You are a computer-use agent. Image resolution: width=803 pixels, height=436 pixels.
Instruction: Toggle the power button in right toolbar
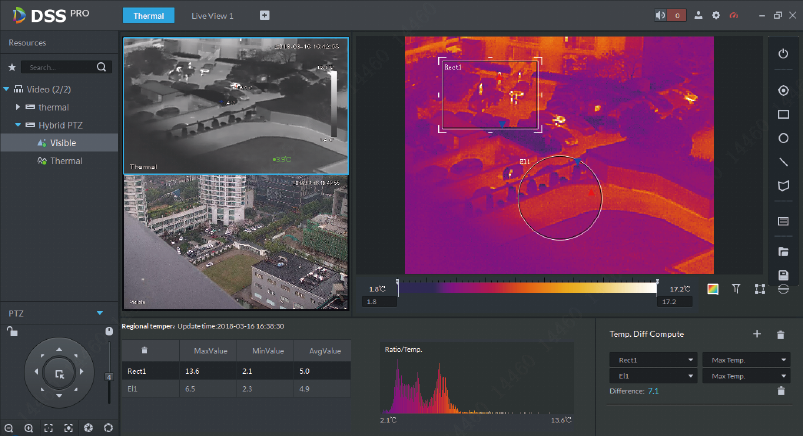click(783, 53)
